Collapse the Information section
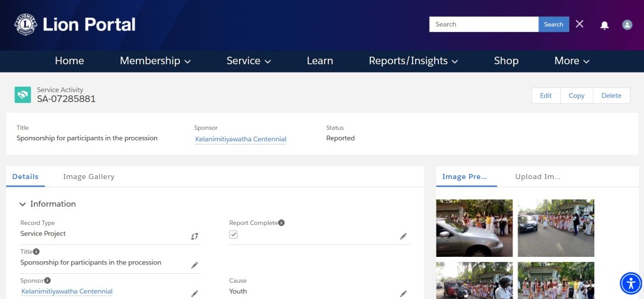The image size is (644, 299). [22, 204]
